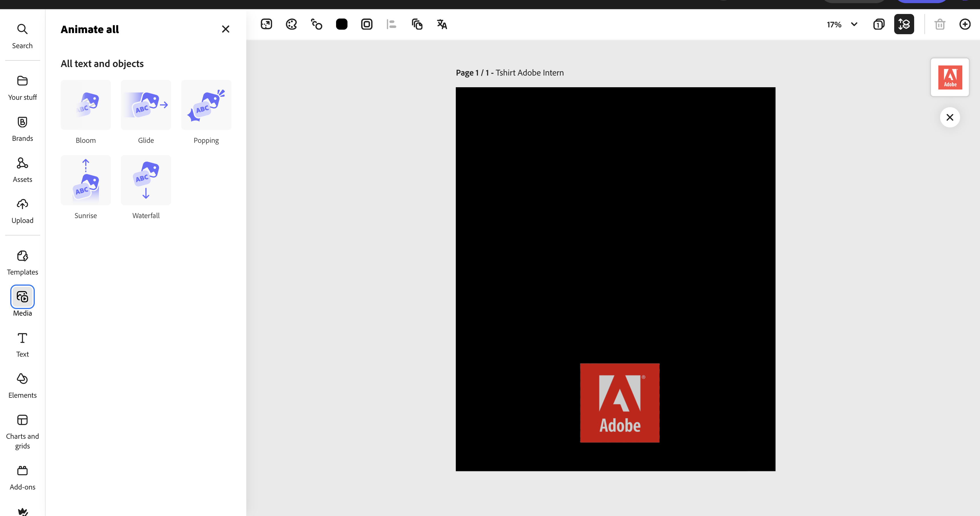The height and width of the screenshot is (516, 980).
Task: Open the page overview icon
Action: coord(879,24)
